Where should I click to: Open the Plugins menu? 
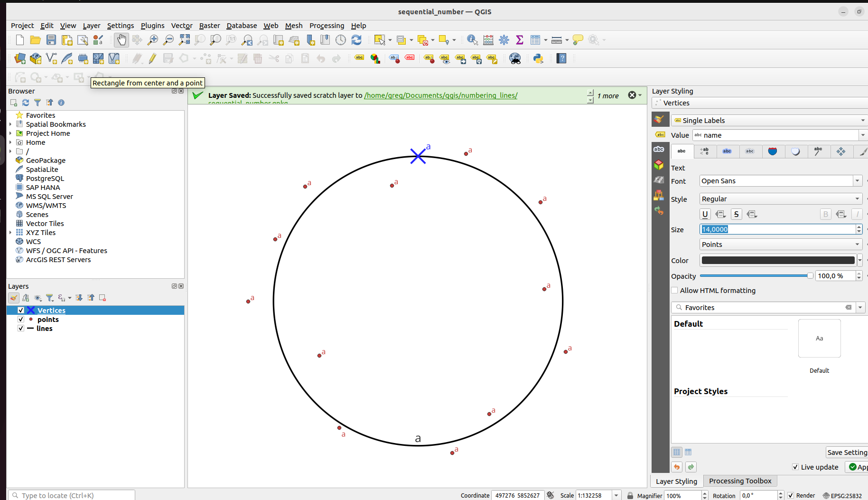pyautogui.click(x=152, y=26)
